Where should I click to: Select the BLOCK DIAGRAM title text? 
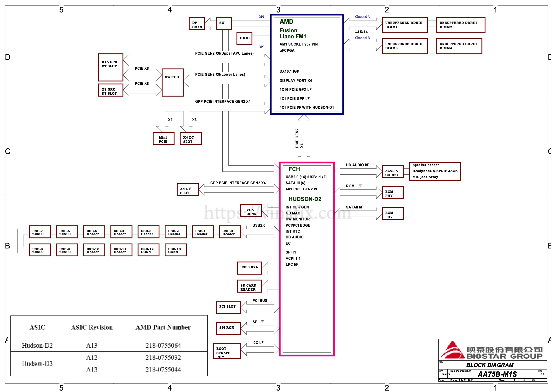490,365
